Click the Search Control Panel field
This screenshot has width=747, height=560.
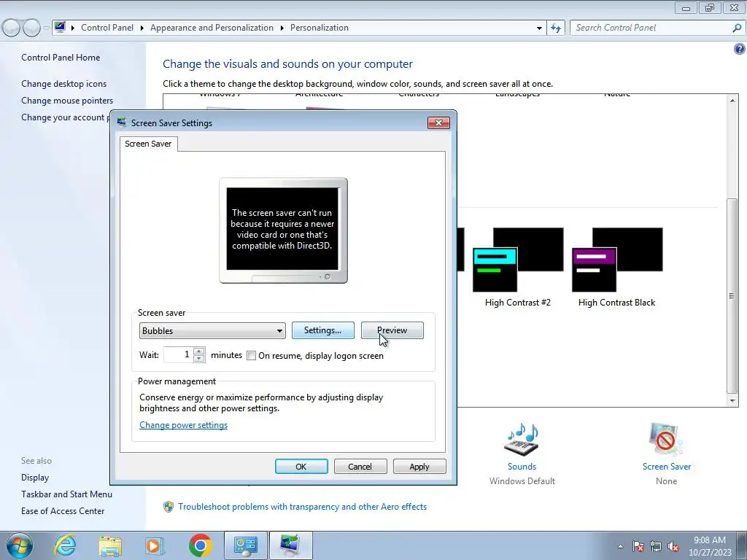[x=651, y=28]
